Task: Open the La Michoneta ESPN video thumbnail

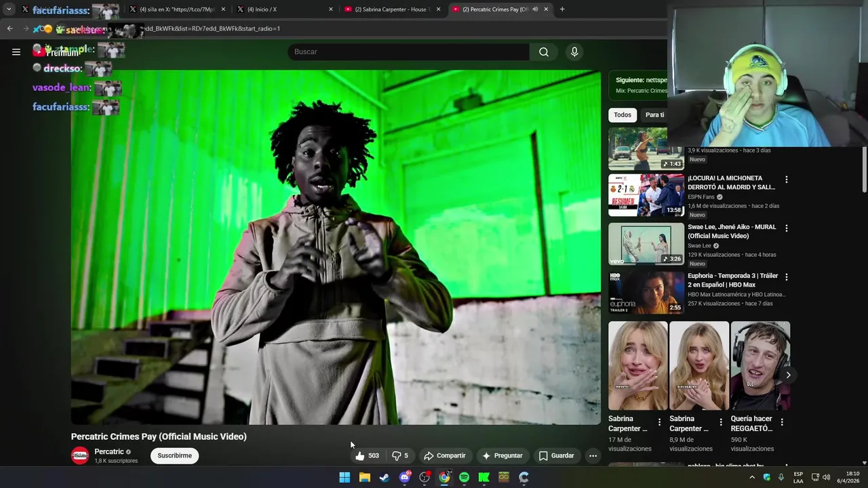Action: click(646, 195)
